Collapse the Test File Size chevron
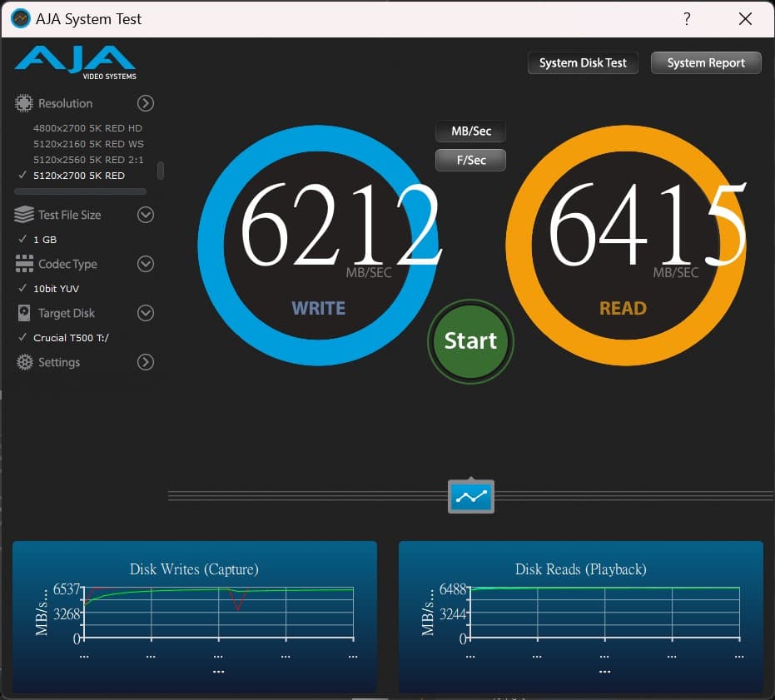Viewport: 775px width, 700px height. coord(146,215)
